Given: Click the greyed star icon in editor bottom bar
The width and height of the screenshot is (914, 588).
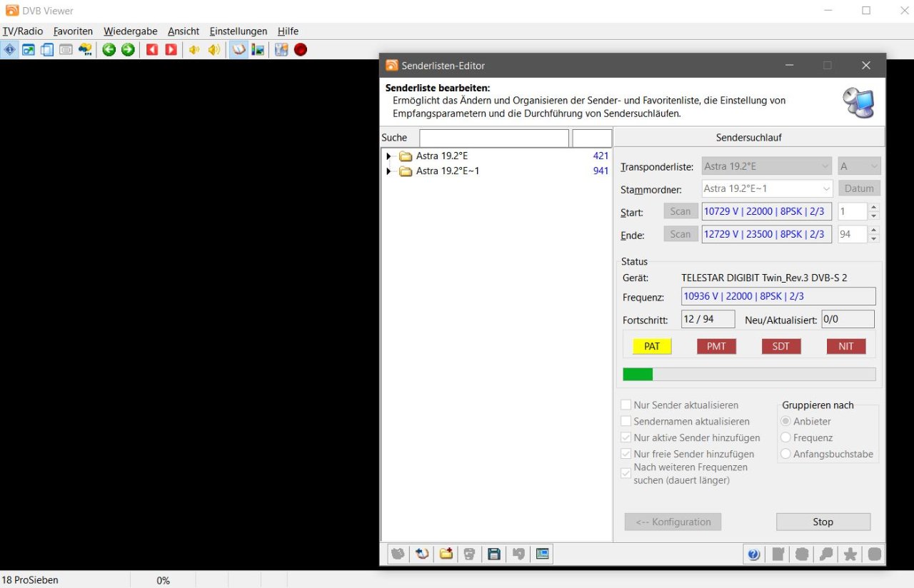Looking at the screenshot, I should 850,554.
